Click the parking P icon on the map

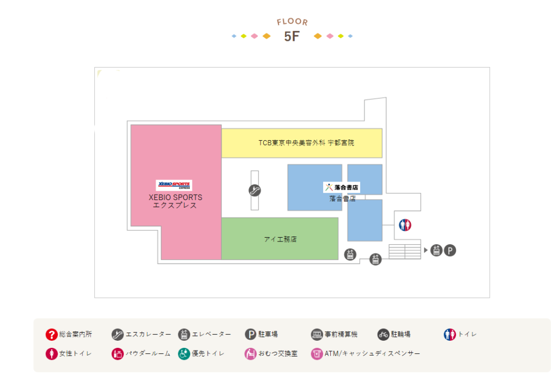(x=450, y=250)
